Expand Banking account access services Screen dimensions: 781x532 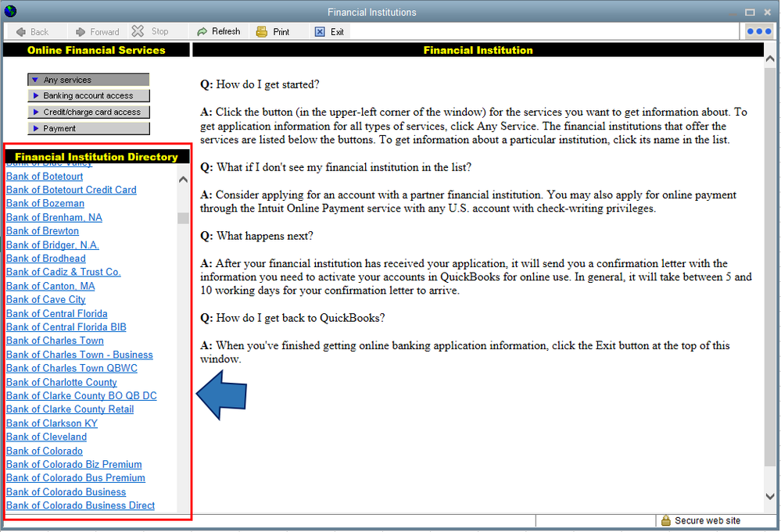[x=88, y=95]
